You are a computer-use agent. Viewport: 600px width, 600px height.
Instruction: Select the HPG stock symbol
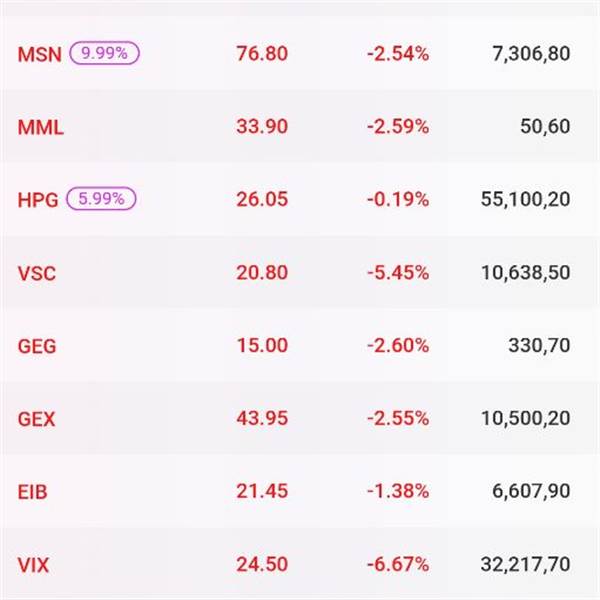pos(39,199)
